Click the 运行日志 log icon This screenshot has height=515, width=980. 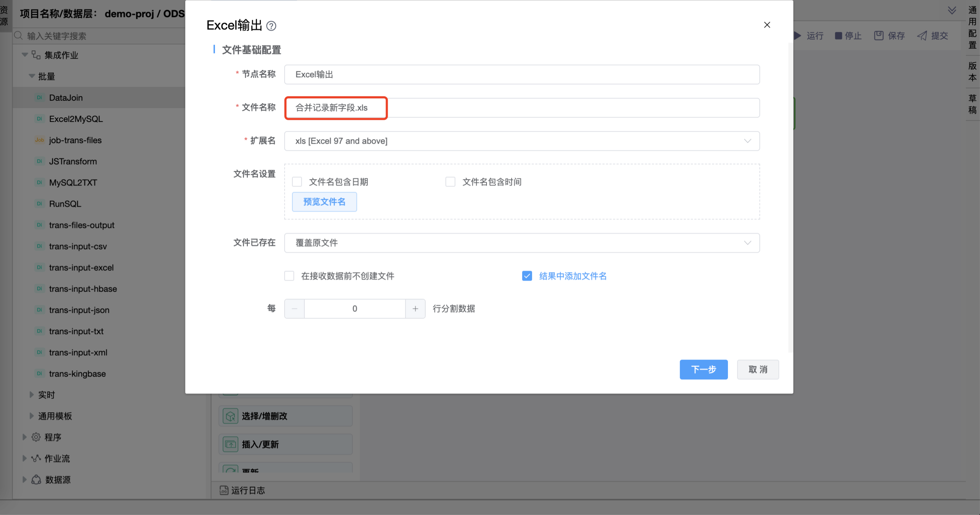[x=224, y=490]
